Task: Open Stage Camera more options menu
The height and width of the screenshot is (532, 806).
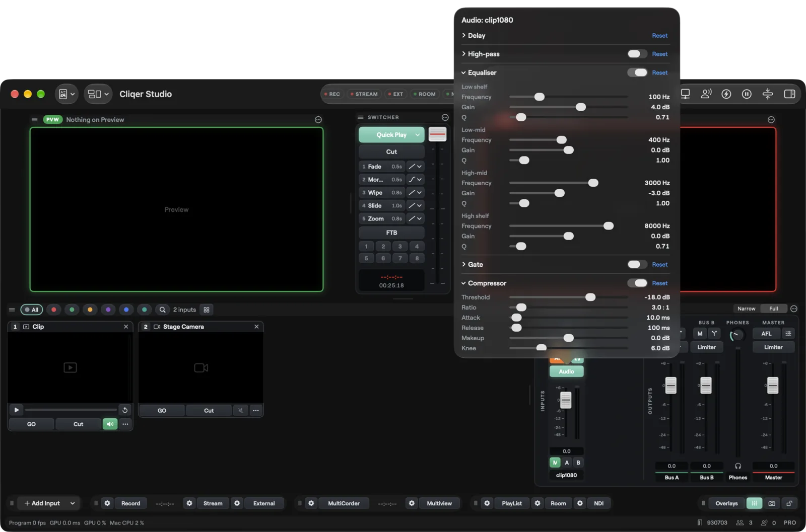Action: coord(256,411)
